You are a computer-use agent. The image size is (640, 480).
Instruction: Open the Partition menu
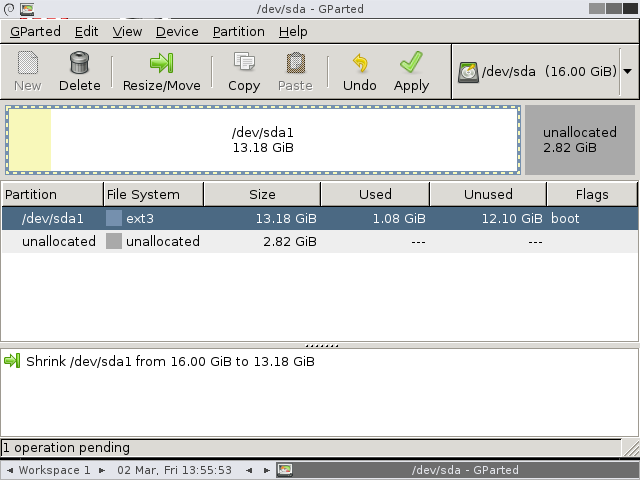point(239,31)
